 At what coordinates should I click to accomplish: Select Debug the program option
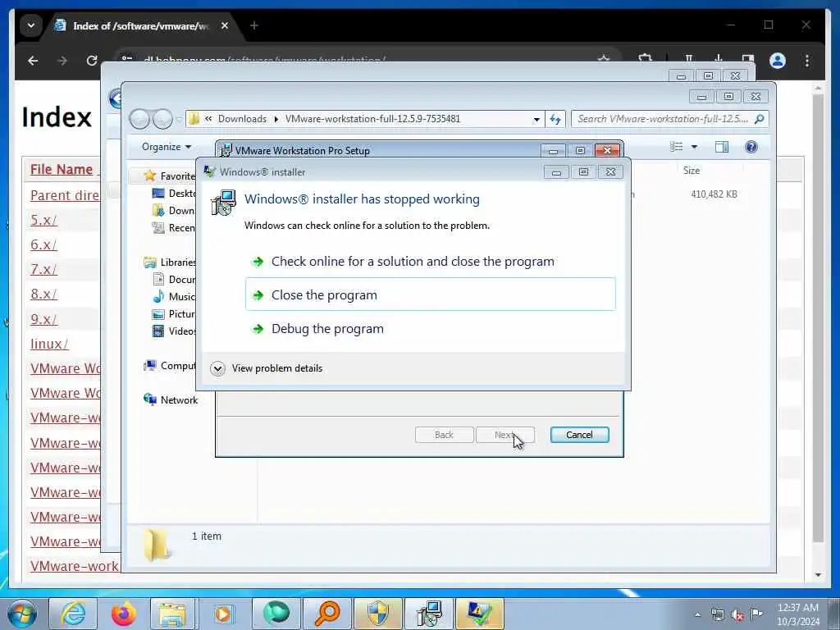point(430,328)
